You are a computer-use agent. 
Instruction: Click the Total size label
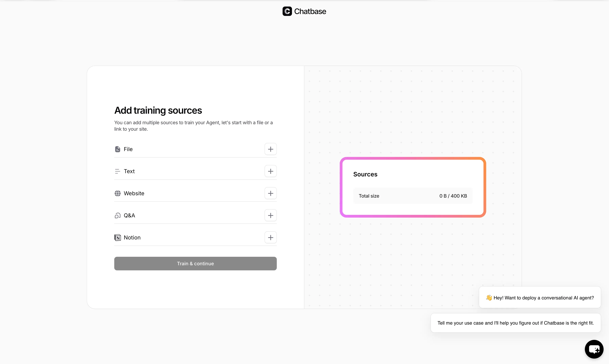[x=369, y=196]
